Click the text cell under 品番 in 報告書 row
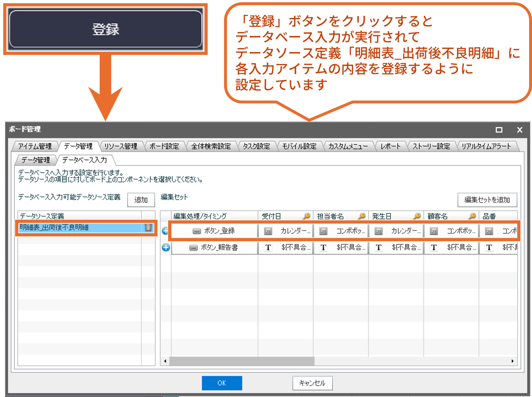 click(499, 247)
